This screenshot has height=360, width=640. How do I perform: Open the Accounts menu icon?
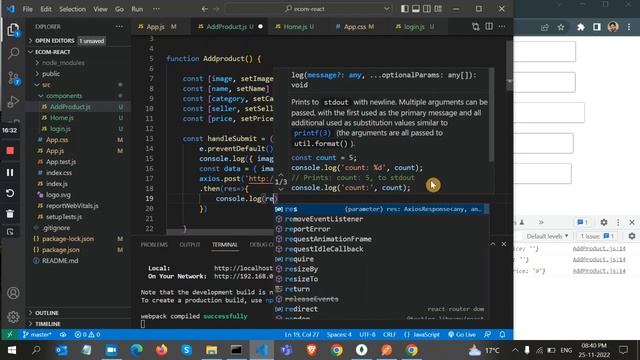coord(13,293)
